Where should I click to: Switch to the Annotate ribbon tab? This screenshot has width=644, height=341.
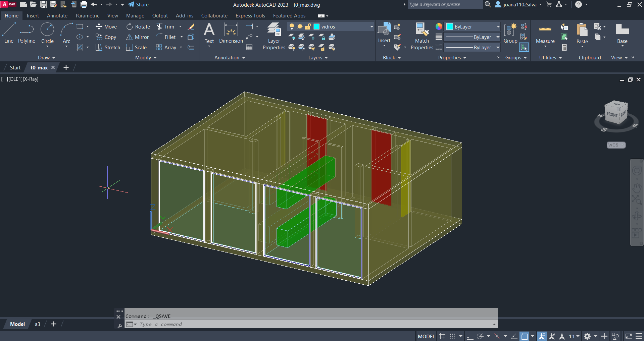57,16
